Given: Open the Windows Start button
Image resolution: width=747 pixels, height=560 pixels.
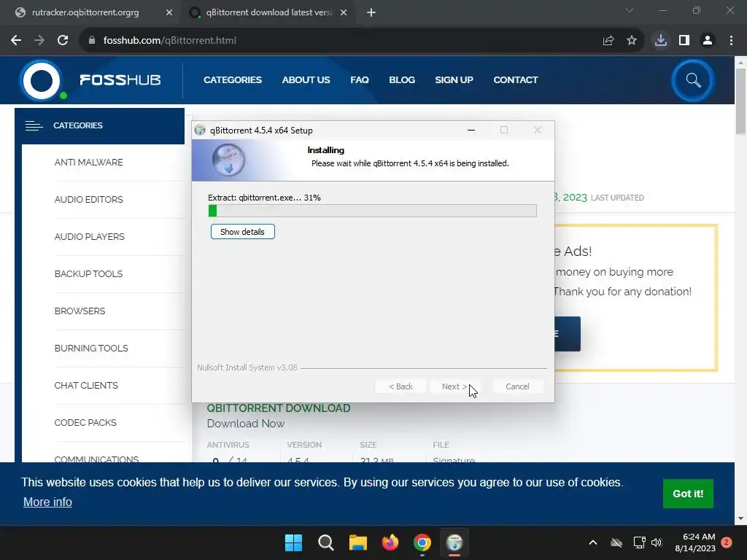Looking at the screenshot, I should pyautogui.click(x=293, y=542).
